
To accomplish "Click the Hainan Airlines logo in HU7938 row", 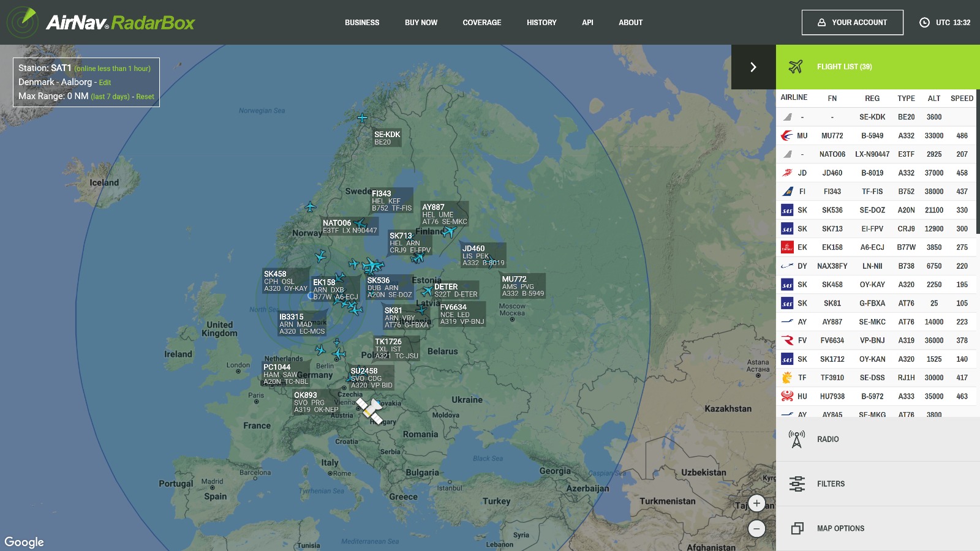I will pyautogui.click(x=787, y=396).
